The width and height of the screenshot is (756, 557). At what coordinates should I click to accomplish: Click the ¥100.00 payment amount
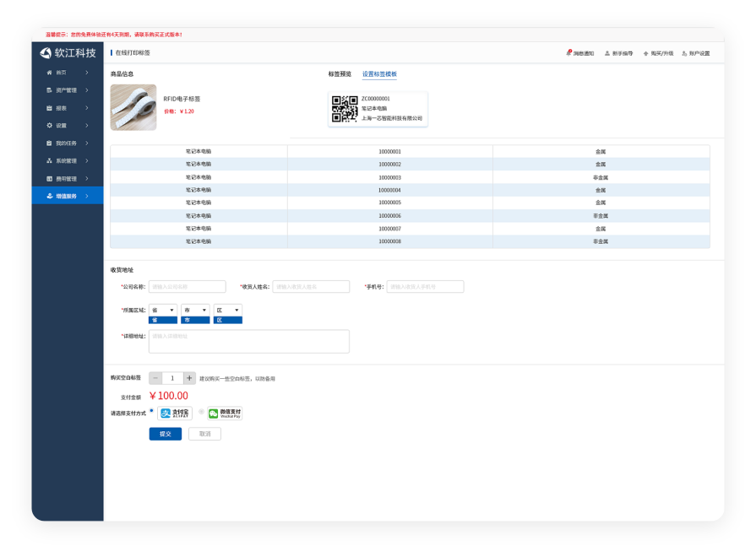169,396
